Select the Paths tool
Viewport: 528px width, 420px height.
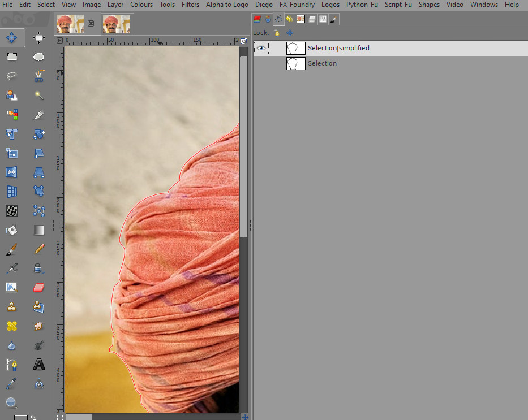pos(11,365)
